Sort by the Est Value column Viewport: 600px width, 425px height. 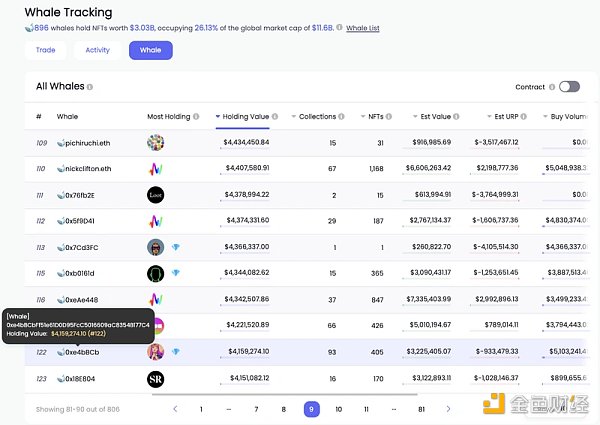pyautogui.click(x=434, y=117)
